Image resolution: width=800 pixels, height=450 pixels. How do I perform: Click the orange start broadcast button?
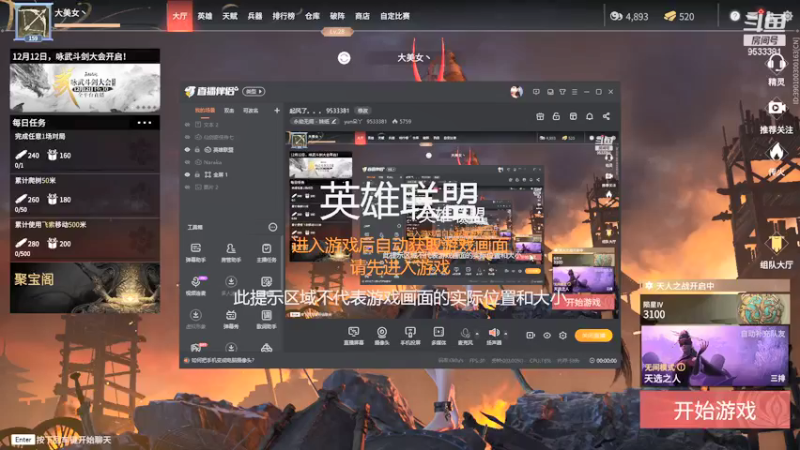593,335
